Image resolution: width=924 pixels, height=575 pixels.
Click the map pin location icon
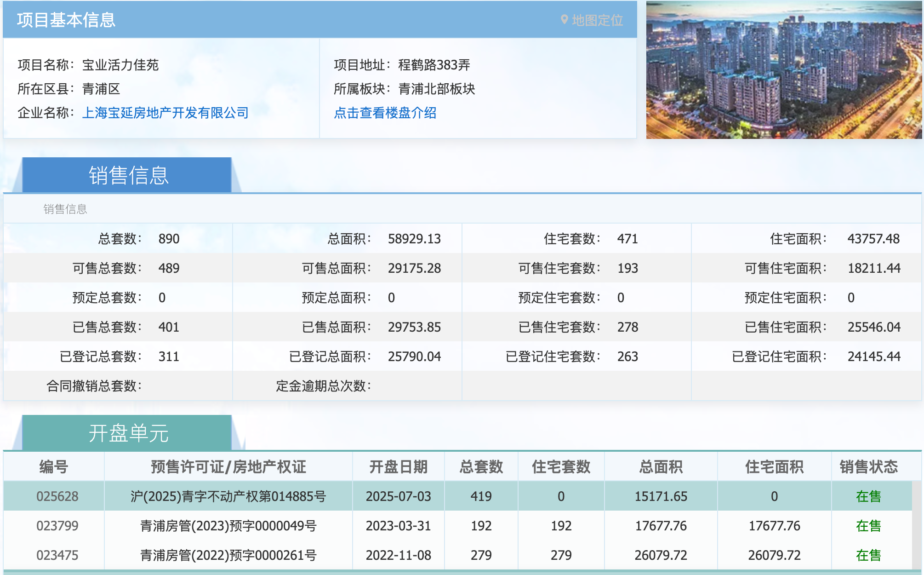click(565, 20)
